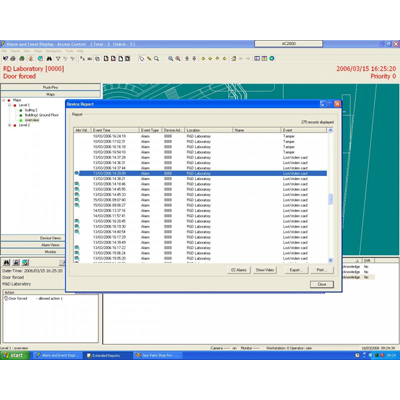Switch to Jasc Paint Shop Pro taskbar item
The image size is (400, 400).
coord(158,356)
